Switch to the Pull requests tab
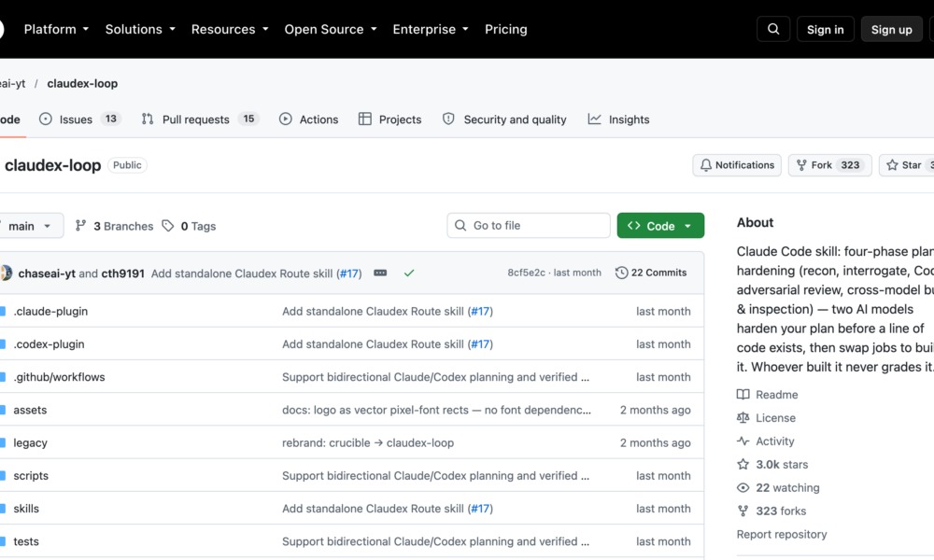This screenshot has height=560, width=934. click(200, 119)
